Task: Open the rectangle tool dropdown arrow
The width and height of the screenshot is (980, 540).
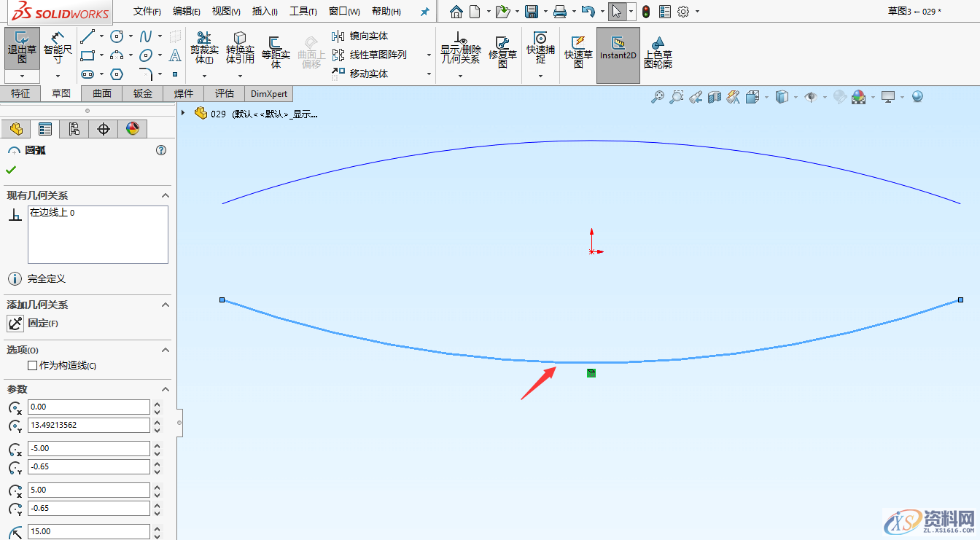Action: (102, 55)
